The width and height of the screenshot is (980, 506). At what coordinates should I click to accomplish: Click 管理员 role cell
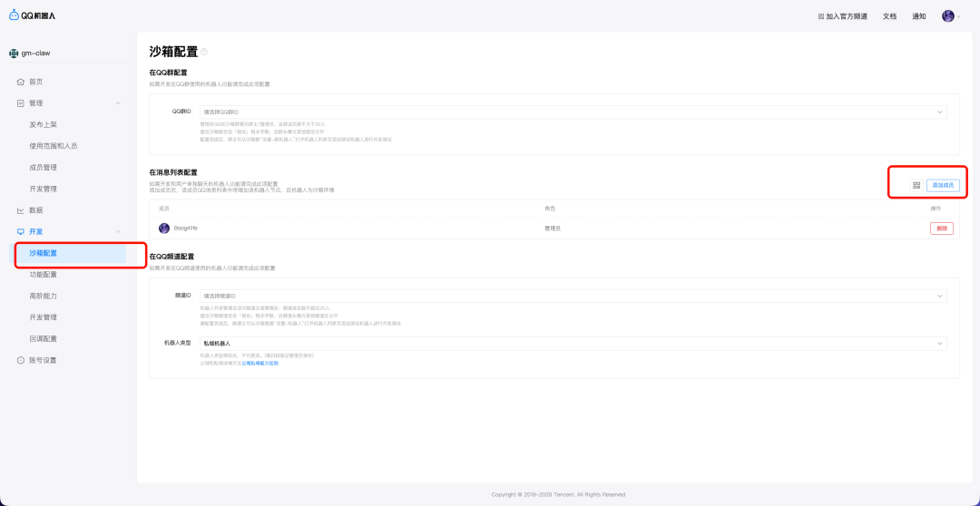point(553,229)
